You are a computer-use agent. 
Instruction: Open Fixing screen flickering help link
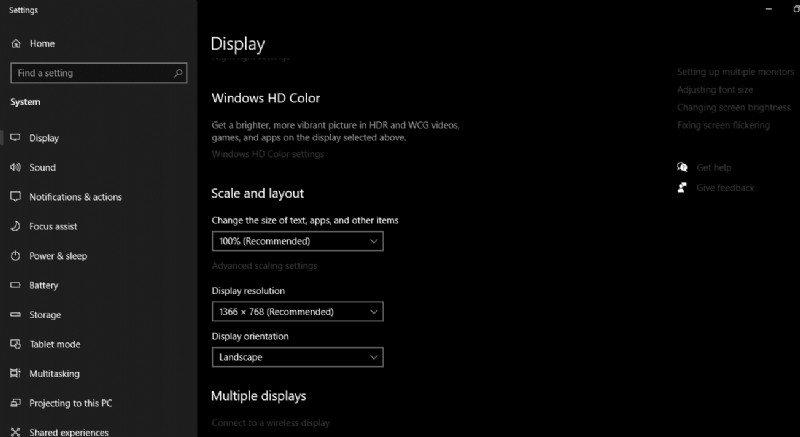tap(723, 125)
